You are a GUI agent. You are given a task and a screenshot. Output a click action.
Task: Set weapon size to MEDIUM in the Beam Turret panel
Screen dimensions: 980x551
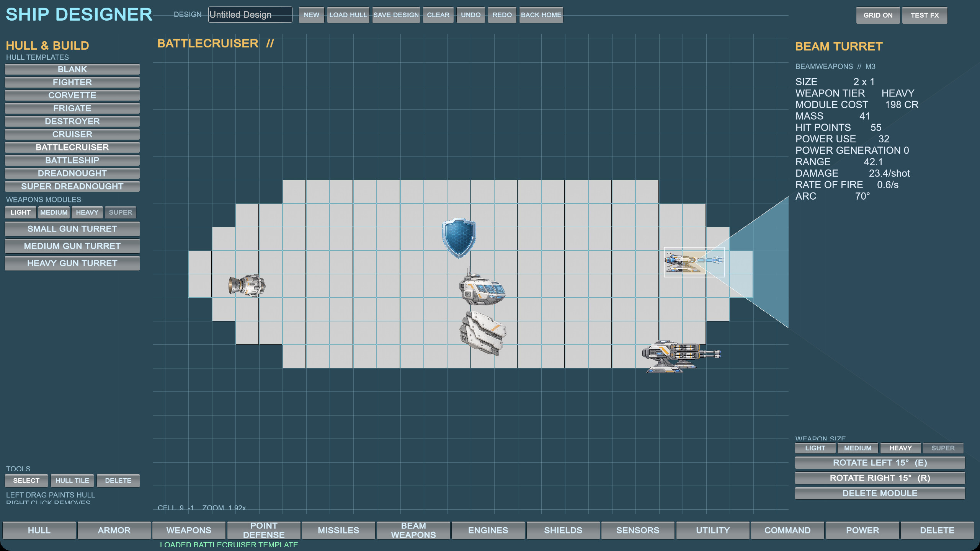(x=857, y=448)
